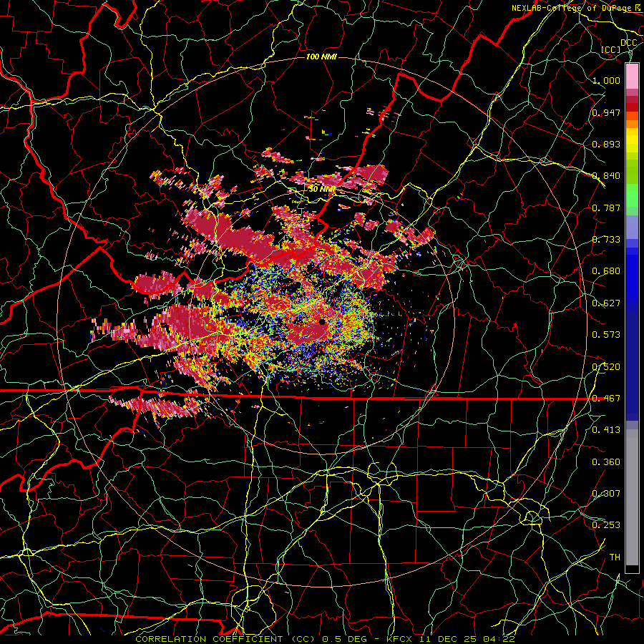Click the 0.573 color scale value
Screen dimensions: 644x644
(x=606, y=335)
